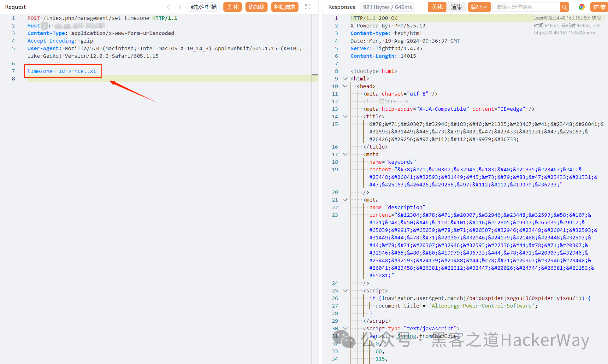Click the navigator.userAgent.match code line
Image resolution: width=608 pixels, height=364 pixels.
pos(480,298)
